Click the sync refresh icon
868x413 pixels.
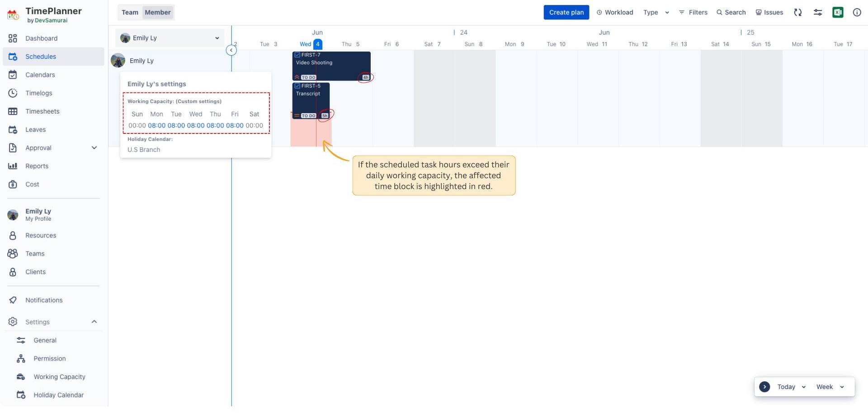coord(797,12)
